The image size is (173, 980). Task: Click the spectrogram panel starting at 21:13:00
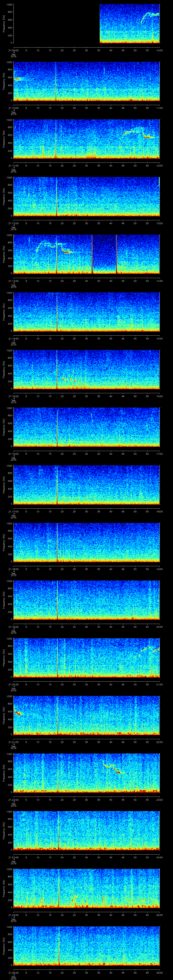(87, 254)
